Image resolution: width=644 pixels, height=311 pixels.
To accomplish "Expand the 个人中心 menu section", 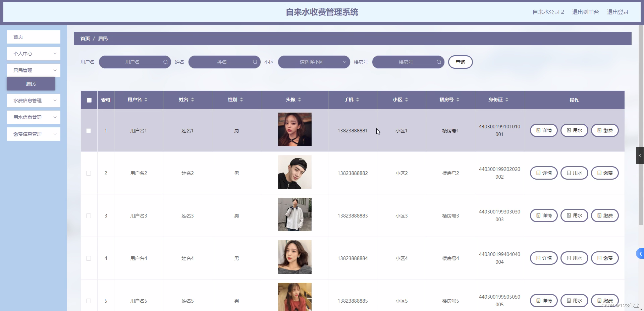I will point(33,54).
